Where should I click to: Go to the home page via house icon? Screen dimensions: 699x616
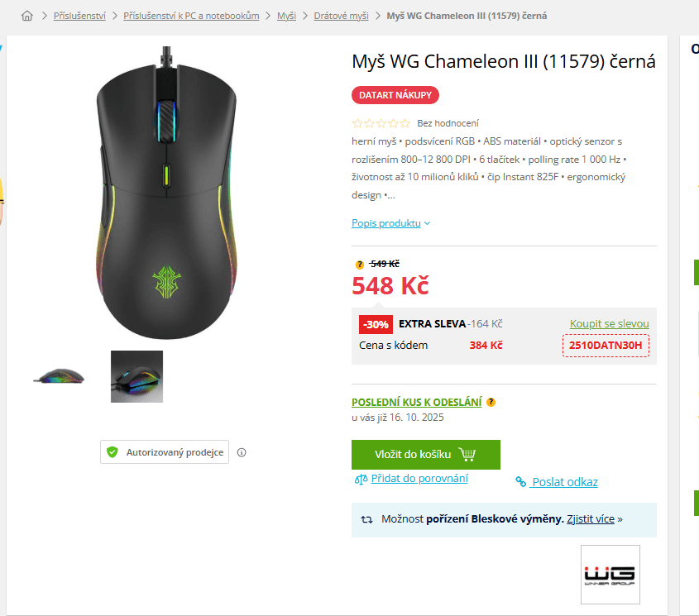[x=27, y=16]
